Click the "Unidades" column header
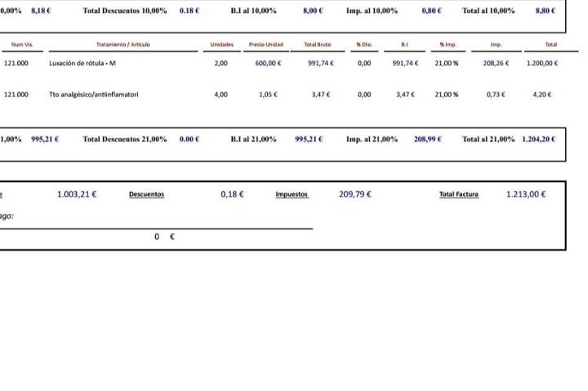Viewport: 588px width, 391px height. tap(221, 44)
